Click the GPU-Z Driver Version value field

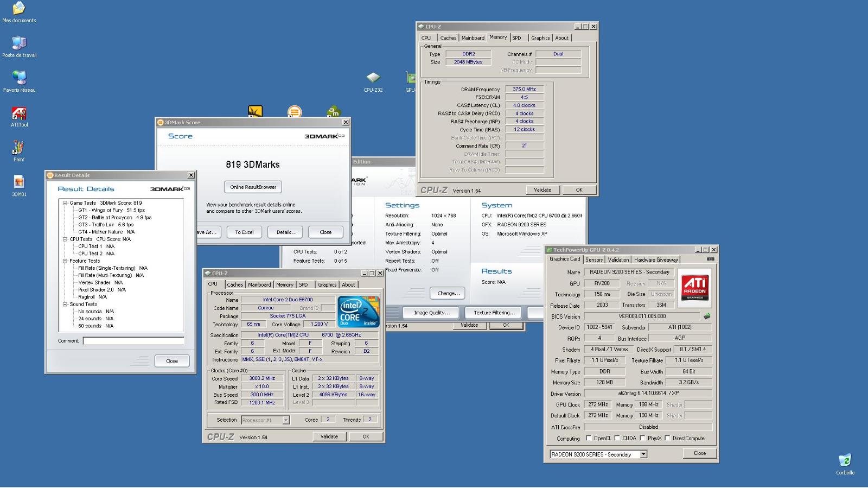[x=648, y=393]
